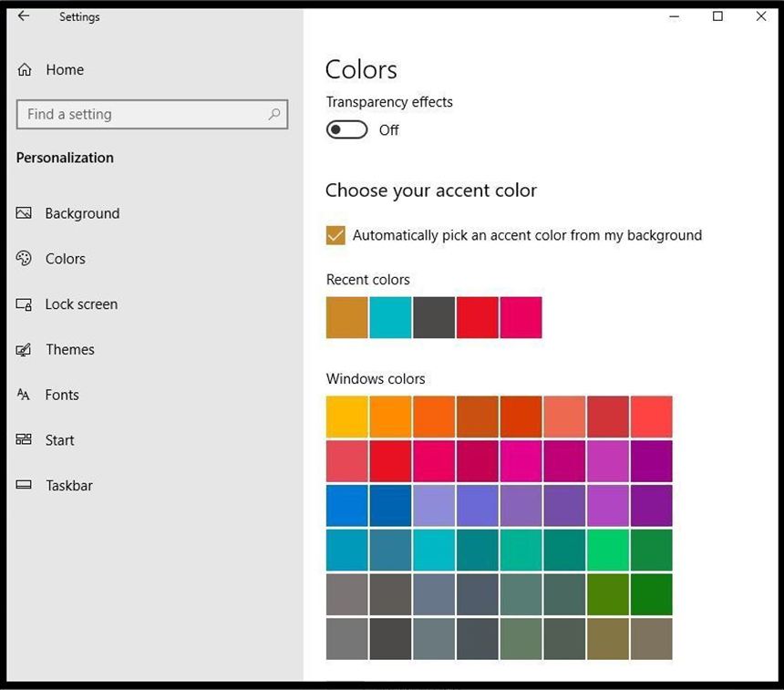Click the Fonts icon in sidebar
Screen dimensions: 784x690
(x=25, y=395)
